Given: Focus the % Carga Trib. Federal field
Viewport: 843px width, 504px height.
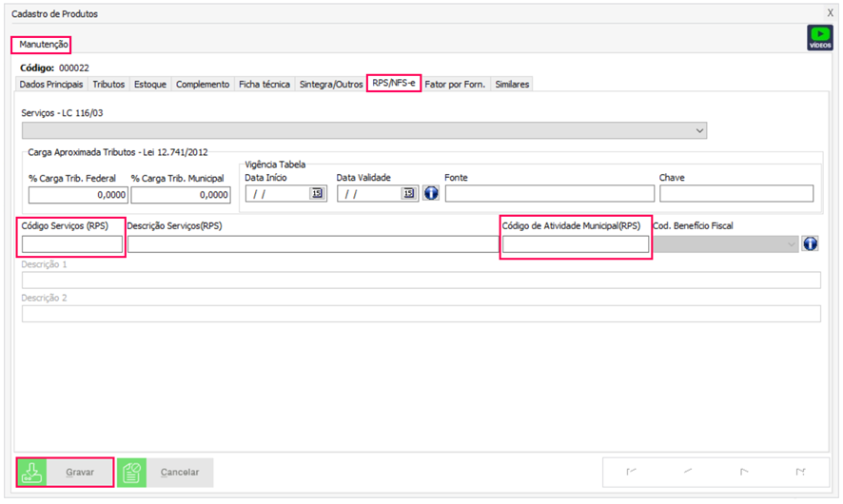Looking at the screenshot, I should pyautogui.click(x=78, y=195).
